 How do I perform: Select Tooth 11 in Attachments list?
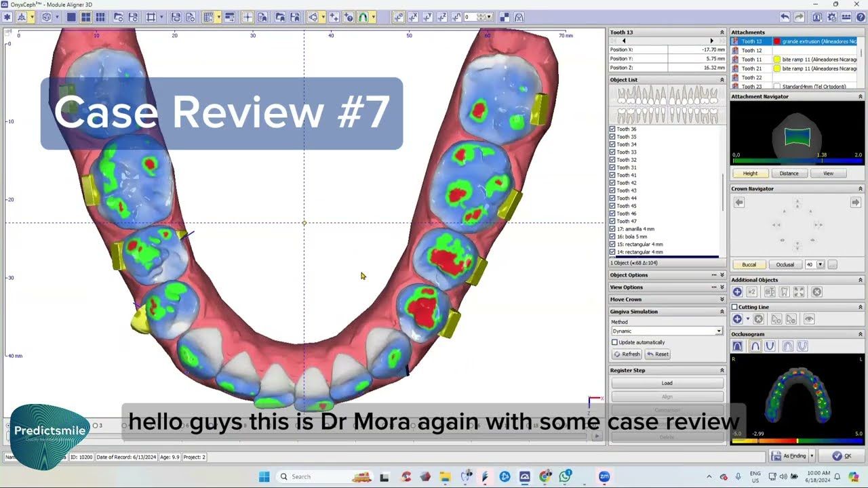(x=751, y=60)
